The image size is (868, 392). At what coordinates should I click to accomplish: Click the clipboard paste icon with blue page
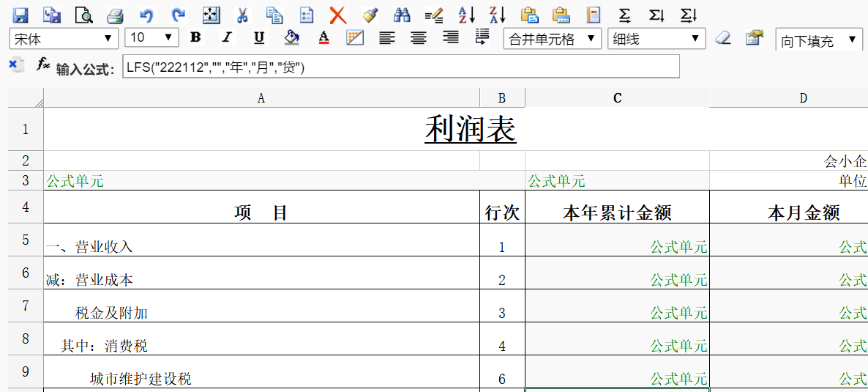tap(531, 15)
